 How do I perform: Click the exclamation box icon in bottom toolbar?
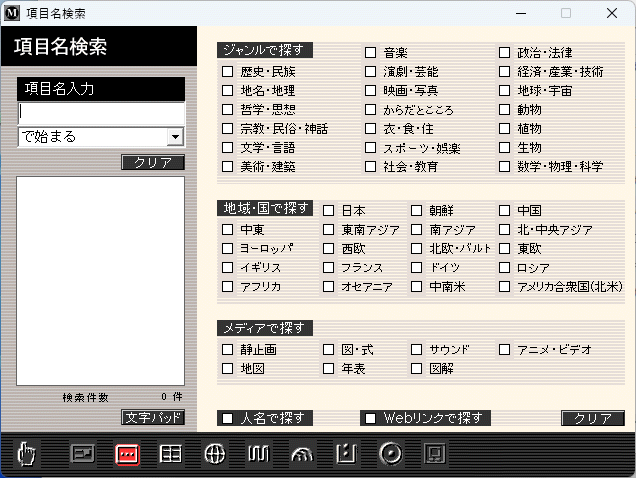pyautogui.click(x=345, y=454)
